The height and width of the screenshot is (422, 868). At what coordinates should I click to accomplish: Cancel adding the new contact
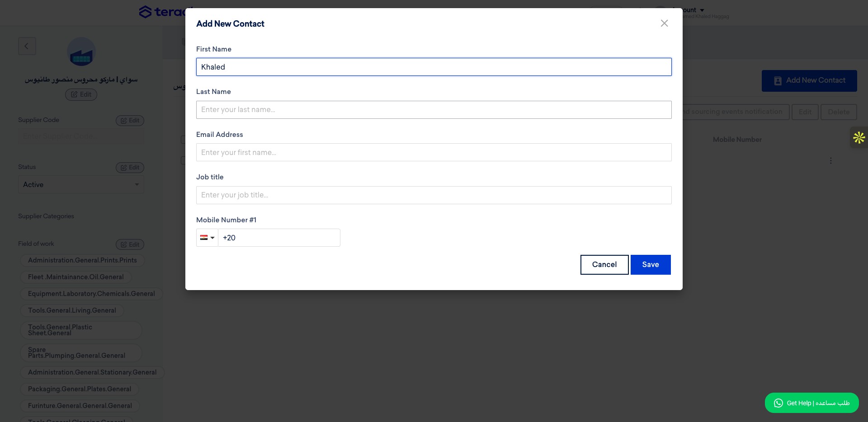click(604, 265)
